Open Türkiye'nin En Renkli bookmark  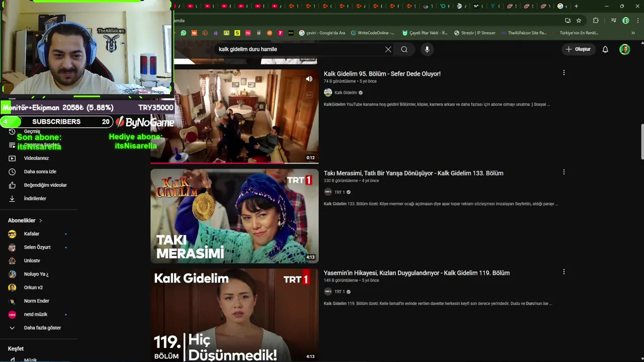click(576, 33)
